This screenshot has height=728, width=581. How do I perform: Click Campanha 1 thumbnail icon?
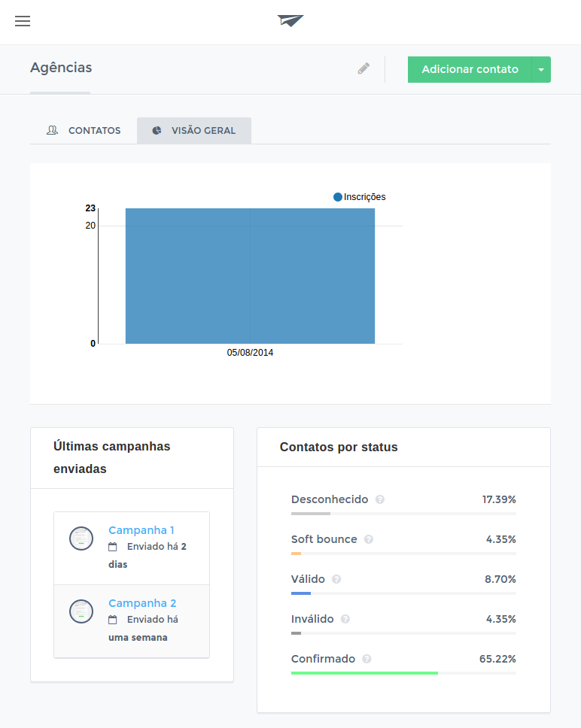(x=81, y=538)
